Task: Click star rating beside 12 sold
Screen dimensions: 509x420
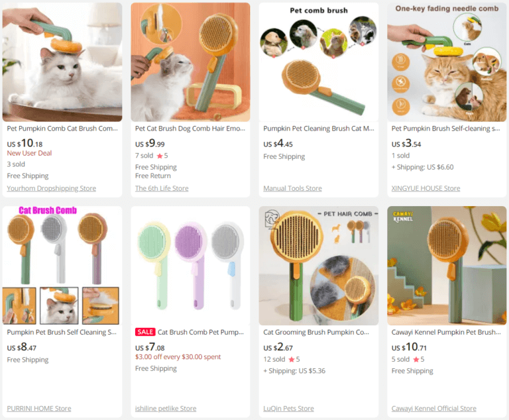Action: pyautogui.click(x=294, y=359)
